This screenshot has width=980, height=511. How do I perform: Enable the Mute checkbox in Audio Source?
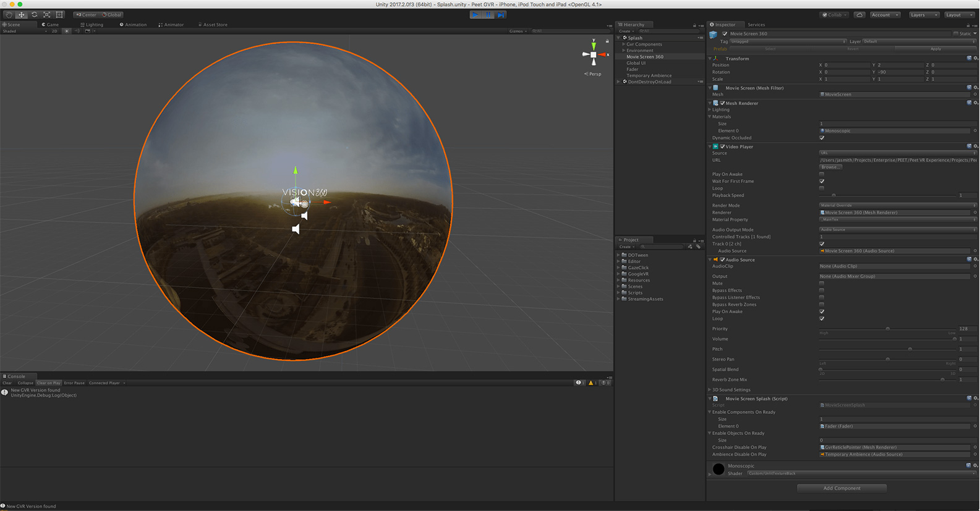(x=822, y=283)
